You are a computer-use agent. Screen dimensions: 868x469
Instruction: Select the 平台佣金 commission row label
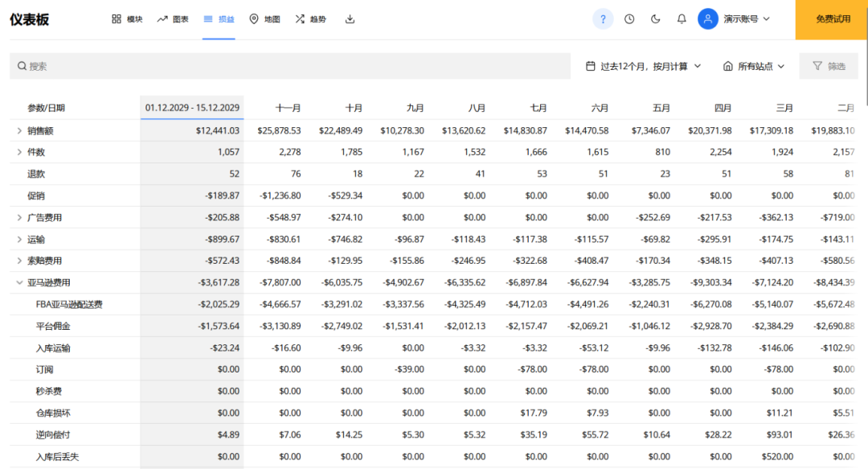click(x=53, y=326)
